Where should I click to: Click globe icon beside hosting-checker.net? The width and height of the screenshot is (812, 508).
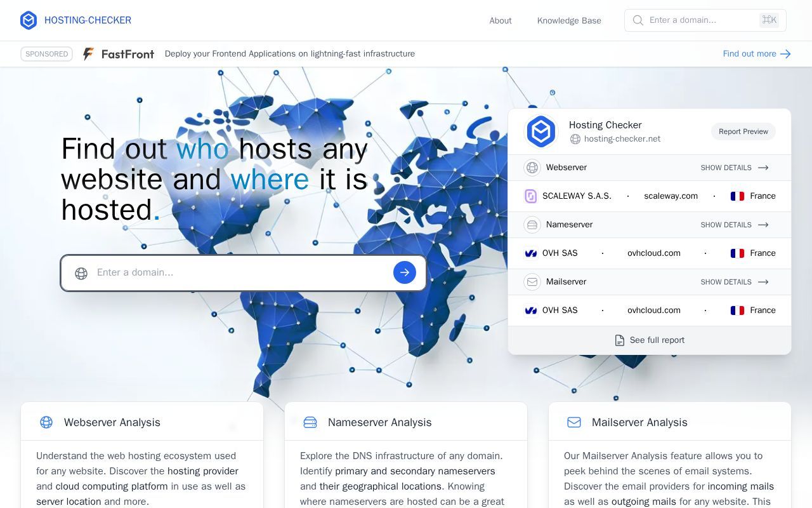pyautogui.click(x=575, y=139)
